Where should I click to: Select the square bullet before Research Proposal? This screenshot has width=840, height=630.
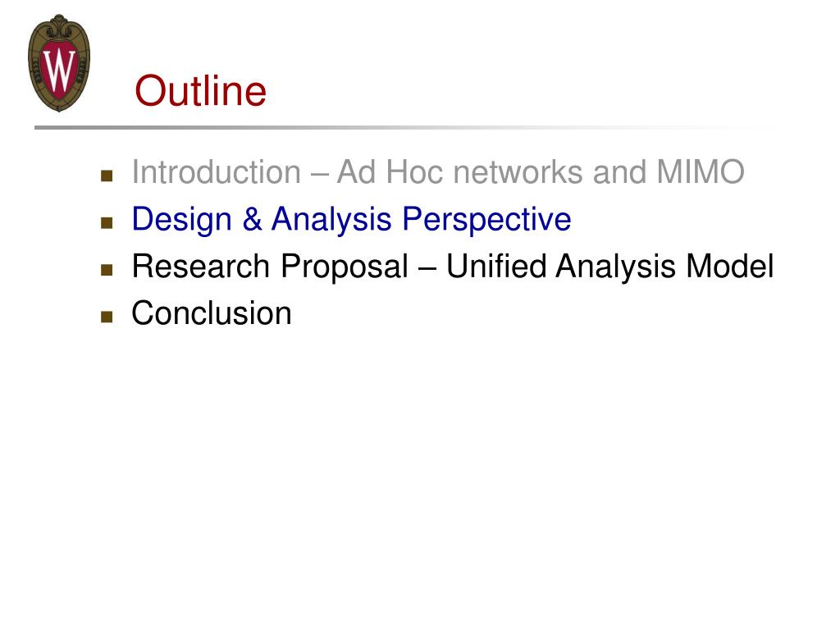coord(107,269)
